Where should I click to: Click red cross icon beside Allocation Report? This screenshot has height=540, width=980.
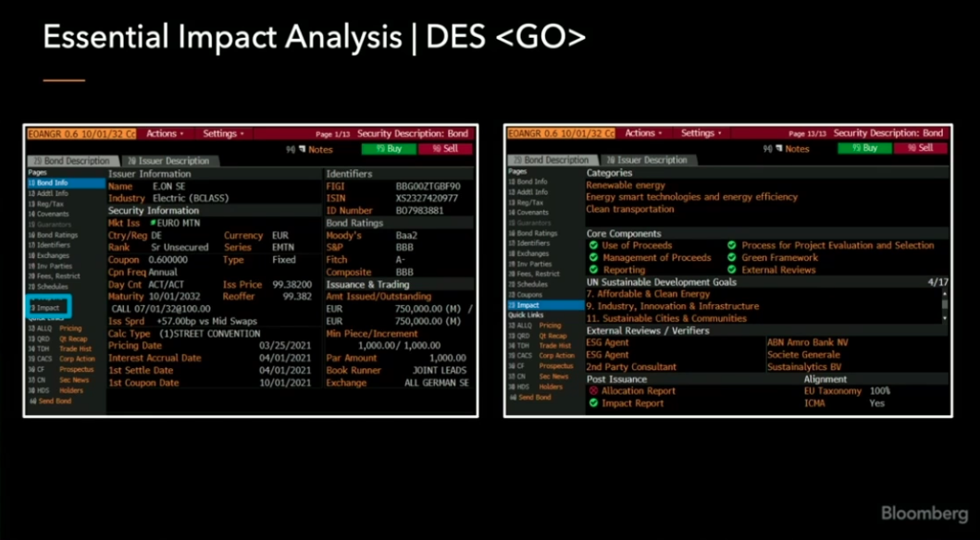[x=594, y=391]
